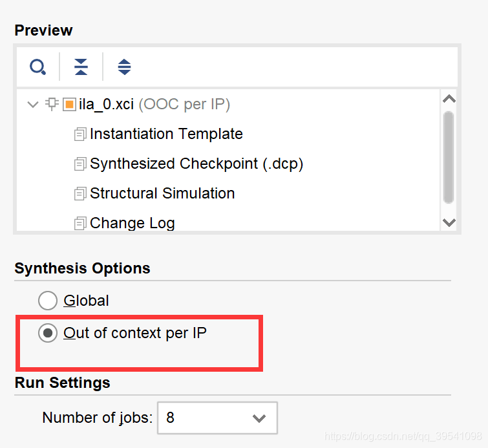This screenshot has width=488, height=448.
Task: Click the Synthesized Checkpoint file icon
Action: click(80, 164)
